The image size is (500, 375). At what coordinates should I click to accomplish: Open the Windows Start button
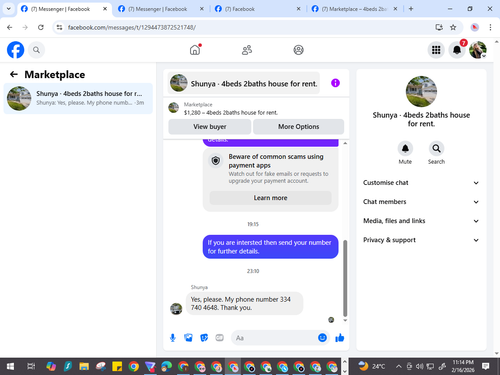[10, 367]
